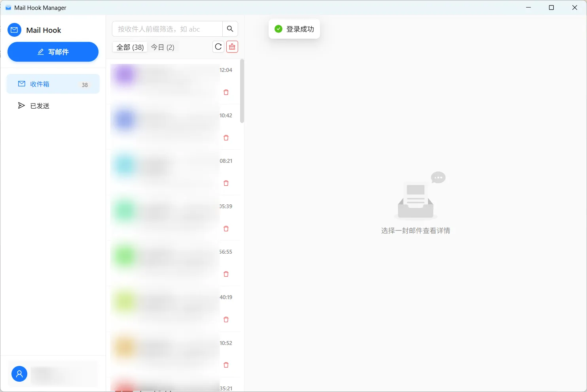This screenshot has height=392, width=587.
Task: Delete the email timestamped 05:39
Action: [226, 228]
